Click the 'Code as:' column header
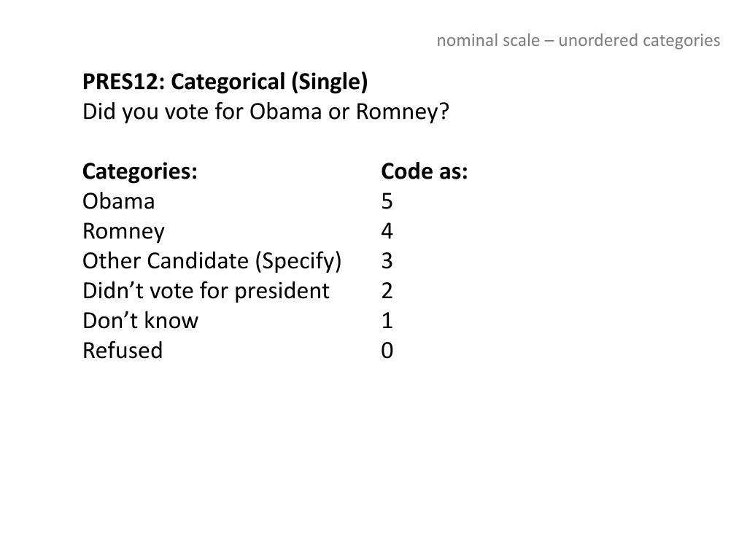 (x=425, y=171)
